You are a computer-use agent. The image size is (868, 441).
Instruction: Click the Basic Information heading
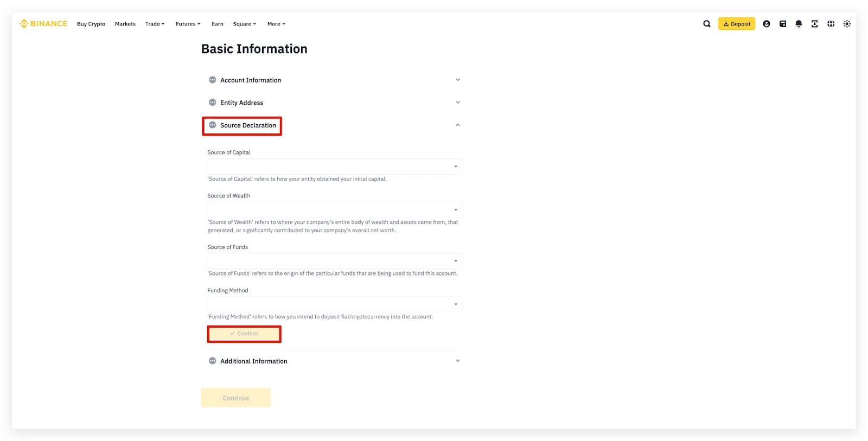(x=254, y=49)
